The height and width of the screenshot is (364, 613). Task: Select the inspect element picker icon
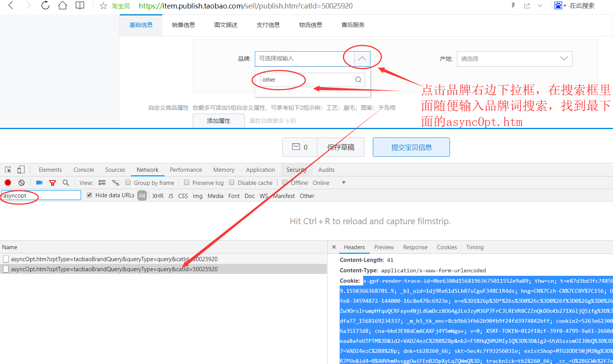[8, 170]
